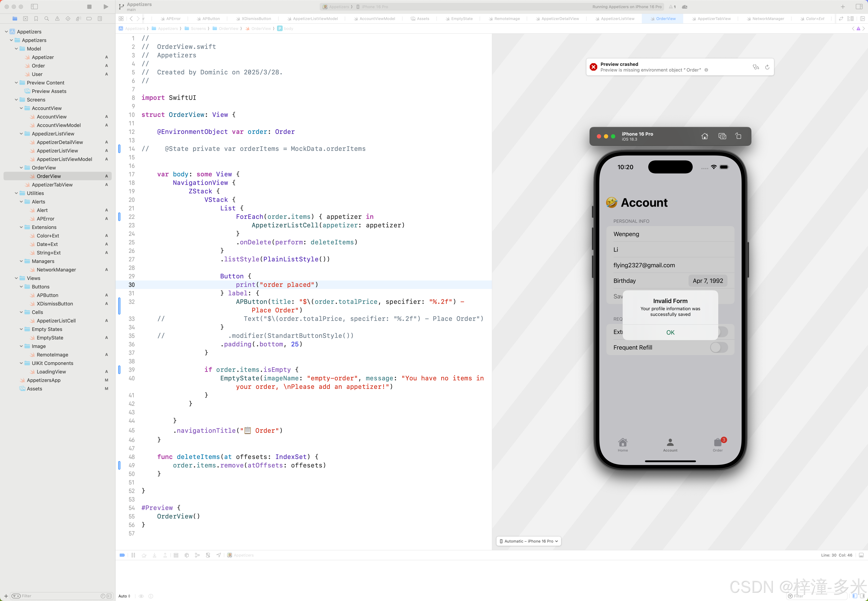Open the Issue navigator warning icon

57,18
